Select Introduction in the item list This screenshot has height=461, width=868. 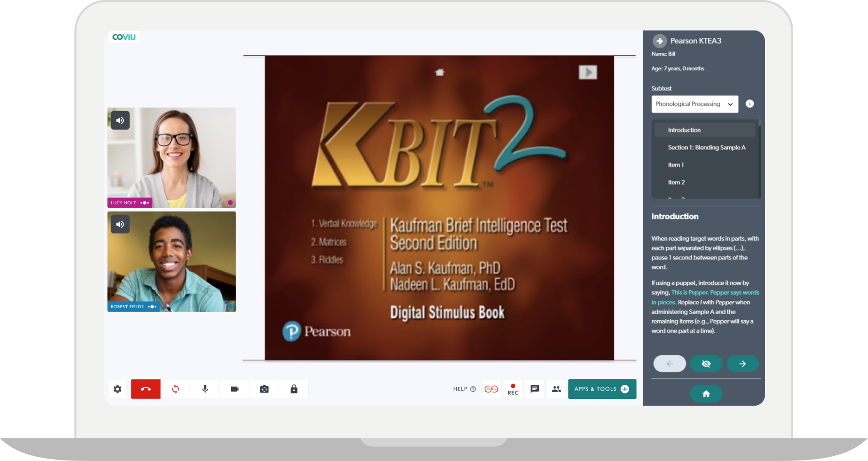(705, 130)
